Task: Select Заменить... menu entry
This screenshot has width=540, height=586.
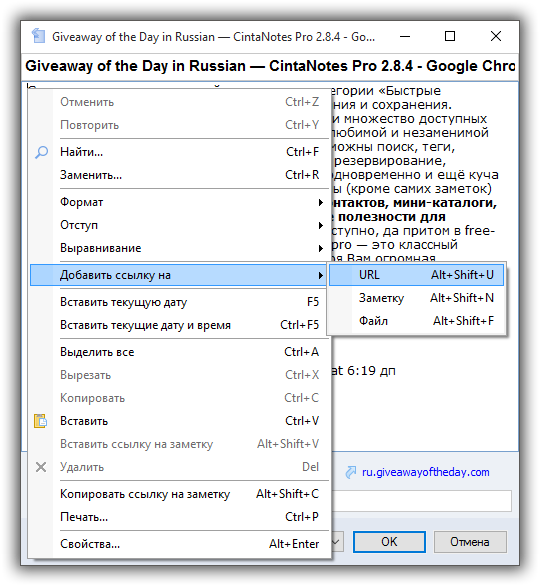Action: click(179, 175)
